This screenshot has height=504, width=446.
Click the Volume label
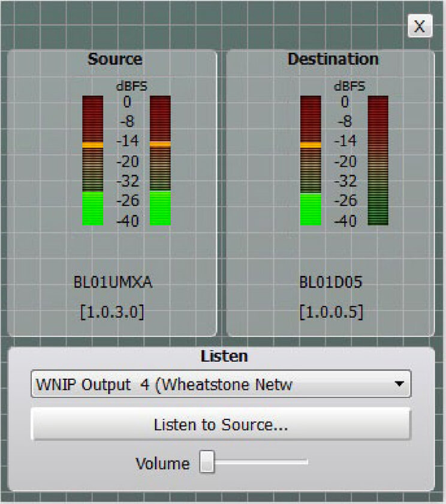(163, 463)
